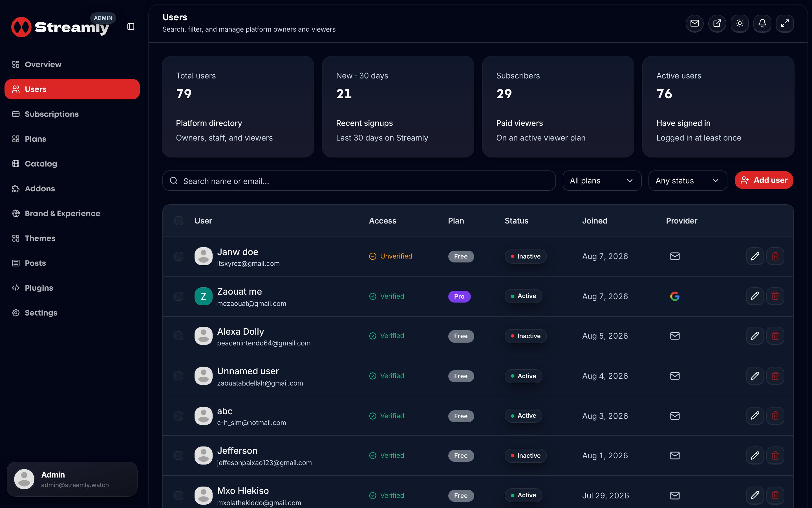Click the Pro plan badge for Zaouat me
The height and width of the screenshot is (508, 812).
459,296
